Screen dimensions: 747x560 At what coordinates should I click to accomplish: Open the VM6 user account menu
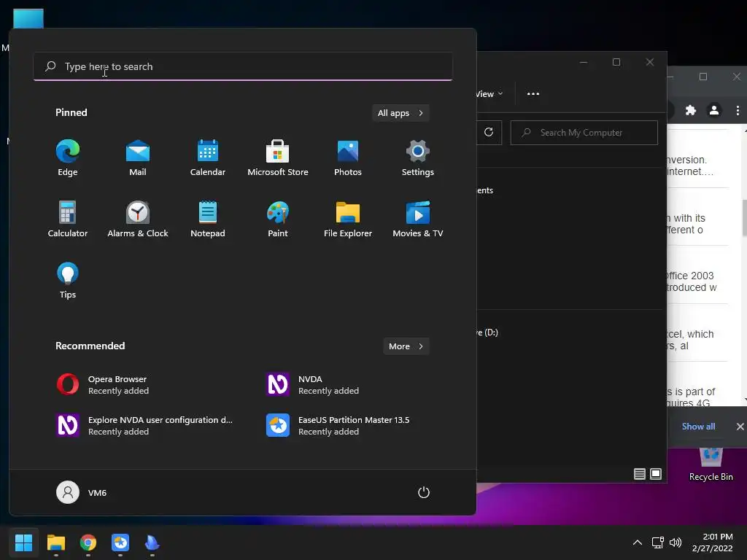(82, 492)
